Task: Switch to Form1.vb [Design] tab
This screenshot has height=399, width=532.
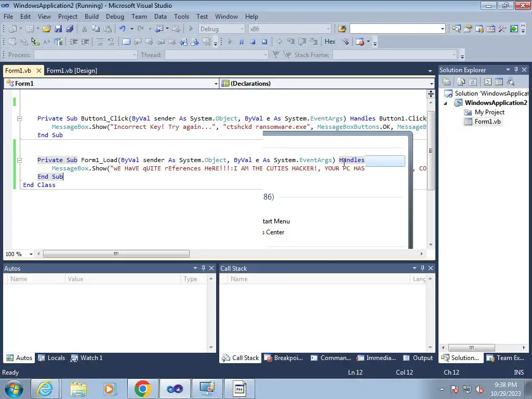Action: [x=72, y=71]
